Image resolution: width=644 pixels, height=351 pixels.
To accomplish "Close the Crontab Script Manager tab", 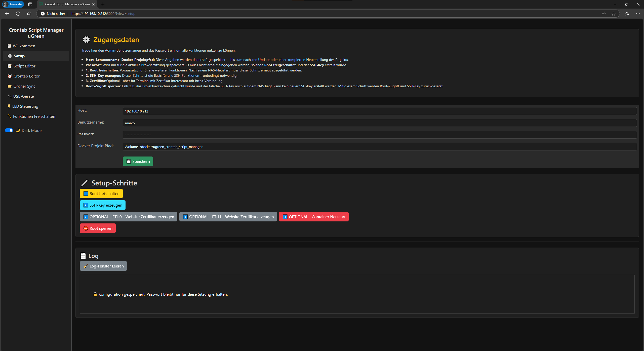I will click(x=94, y=4).
